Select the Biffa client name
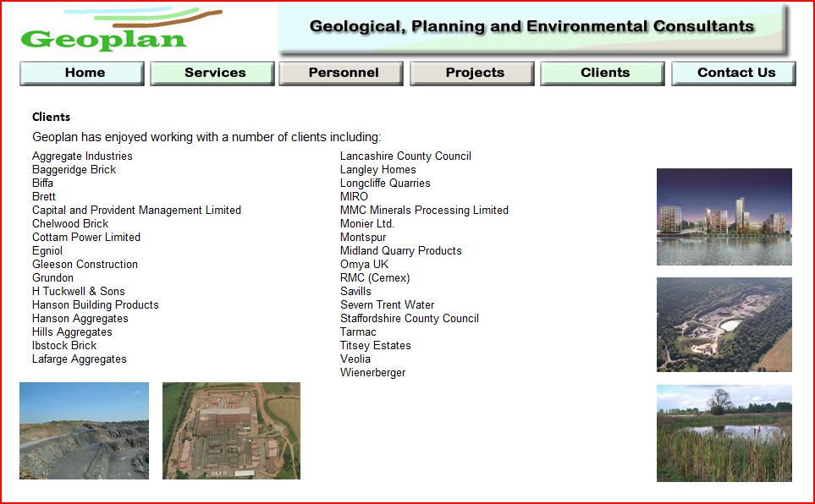Screen dimensions: 815x504 click(x=42, y=183)
